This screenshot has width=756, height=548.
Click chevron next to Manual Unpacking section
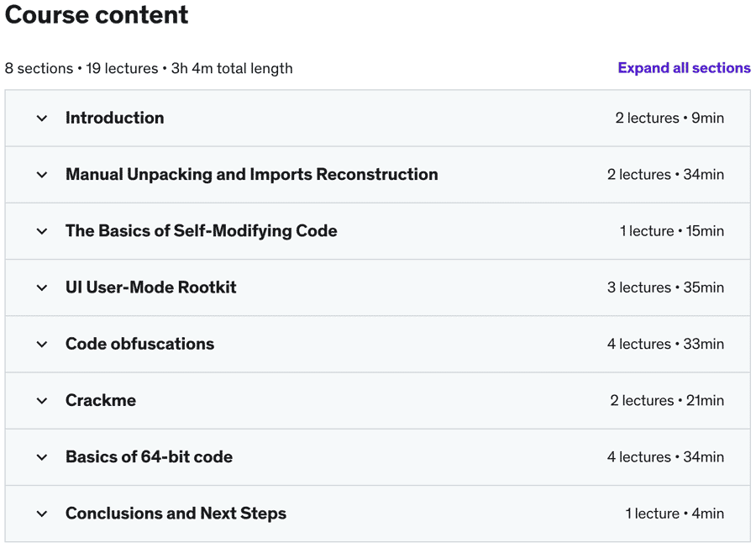coord(42,175)
